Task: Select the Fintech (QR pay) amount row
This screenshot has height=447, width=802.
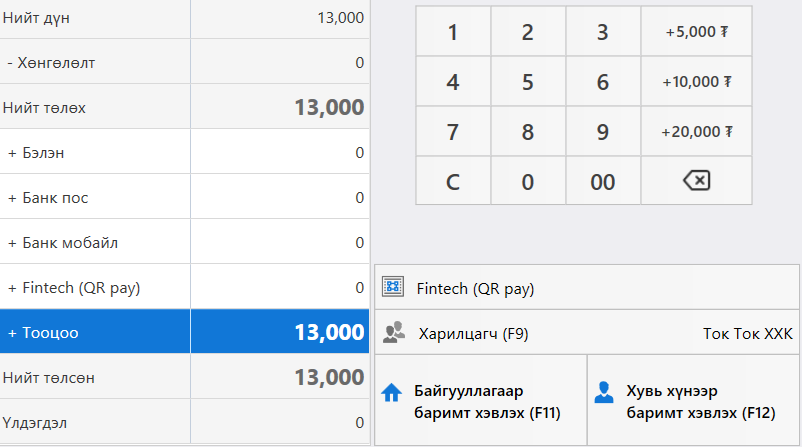Action: click(x=184, y=287)
